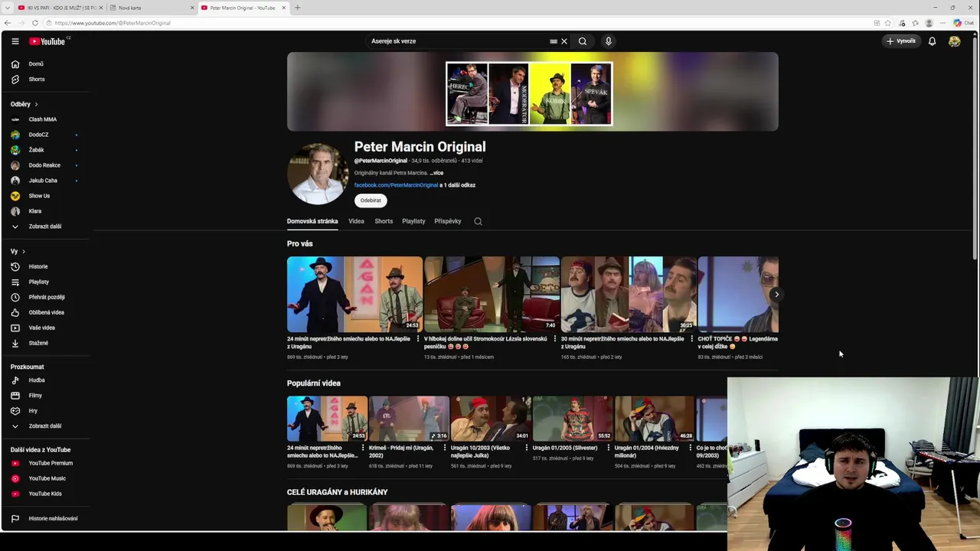The height and width of the screenshot is (551, 980).
Task: Open the Vy section arrow
Action: [x=24, y=252]
